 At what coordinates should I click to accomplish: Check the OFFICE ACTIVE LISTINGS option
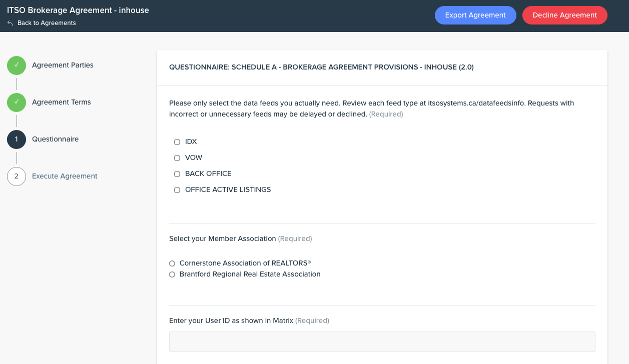pos(177,190)
